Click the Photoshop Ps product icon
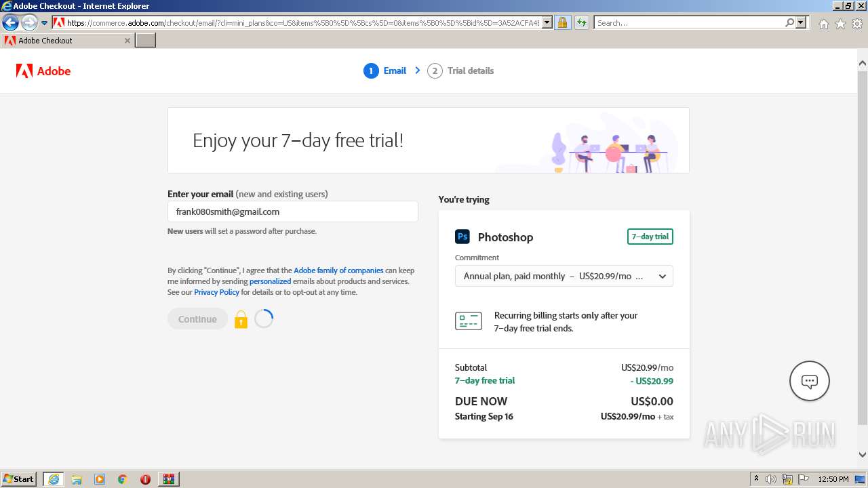 click(462, 237)
